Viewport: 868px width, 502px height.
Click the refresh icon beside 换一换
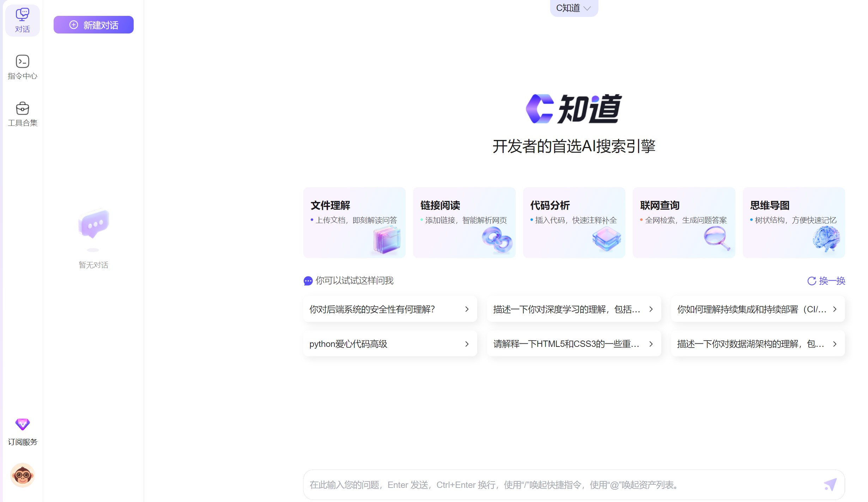tap(812, 281)
